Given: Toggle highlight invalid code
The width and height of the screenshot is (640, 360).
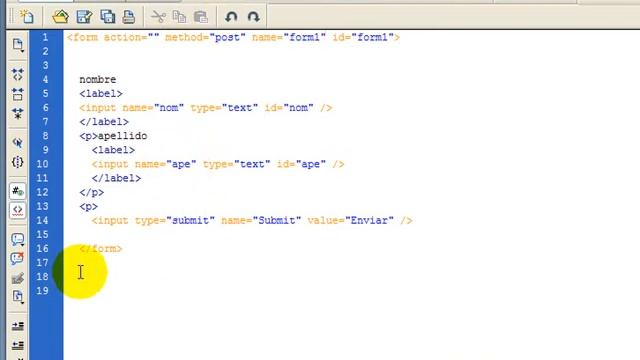Looking at the screenshot, I should click(18, 211).
